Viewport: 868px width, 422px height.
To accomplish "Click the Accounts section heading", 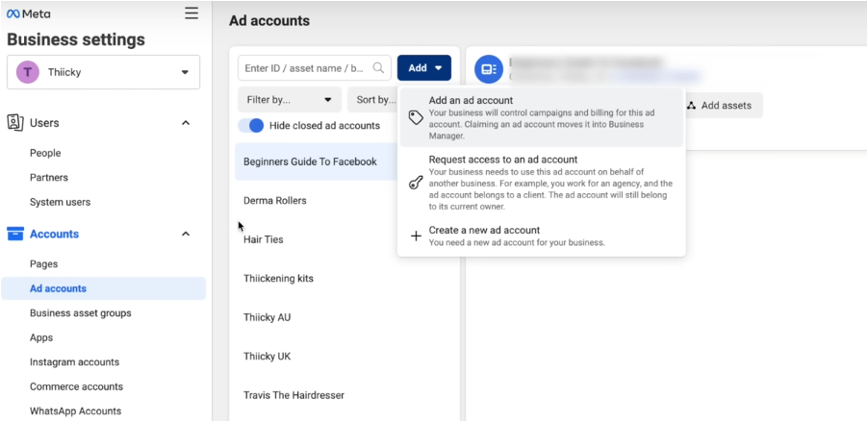I will point(54,234).
